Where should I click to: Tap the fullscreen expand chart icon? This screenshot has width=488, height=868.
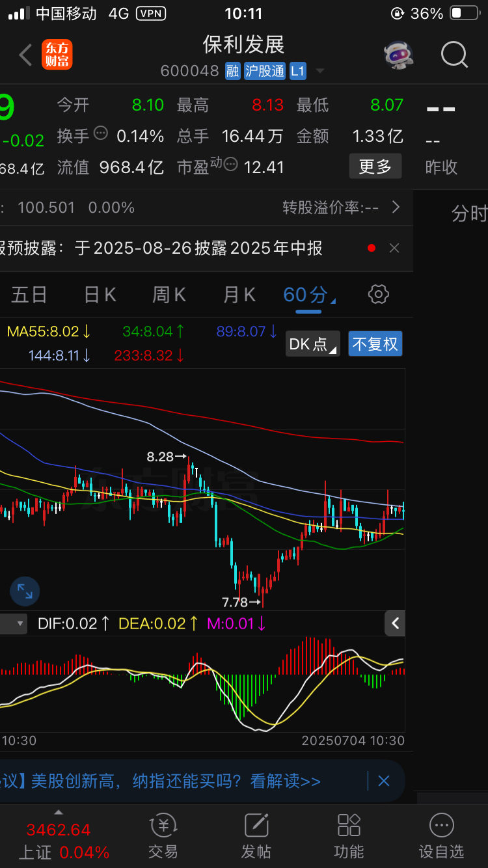(x=25, y=591)
